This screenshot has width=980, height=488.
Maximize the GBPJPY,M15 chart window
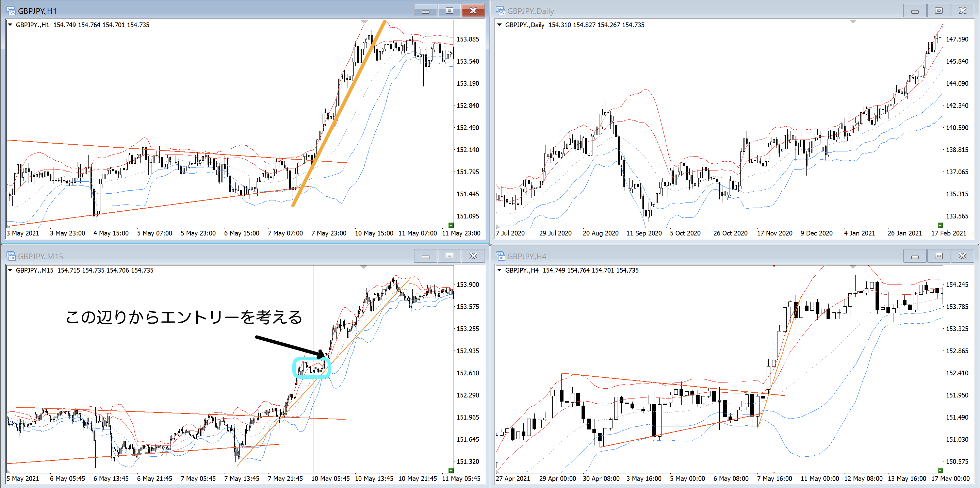point(449,256)
